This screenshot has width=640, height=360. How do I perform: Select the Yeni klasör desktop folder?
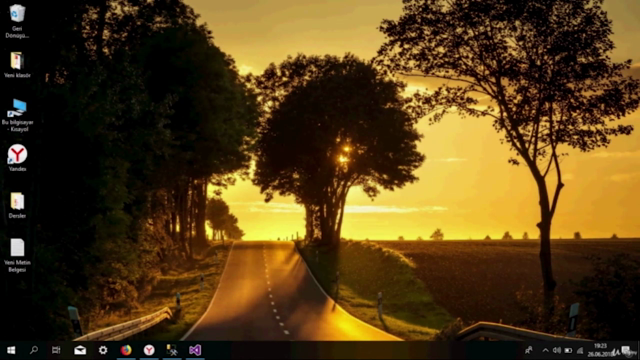pos(17,61)
